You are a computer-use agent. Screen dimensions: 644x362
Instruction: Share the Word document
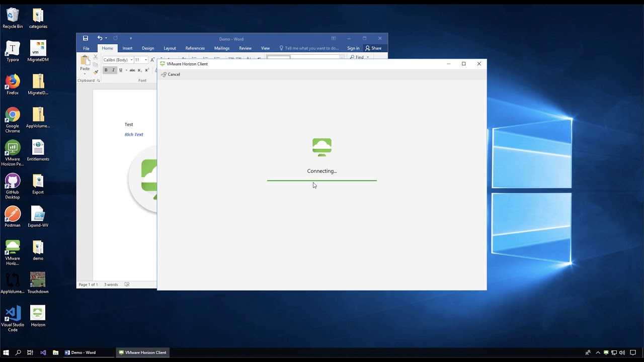[x=373, y=48]
